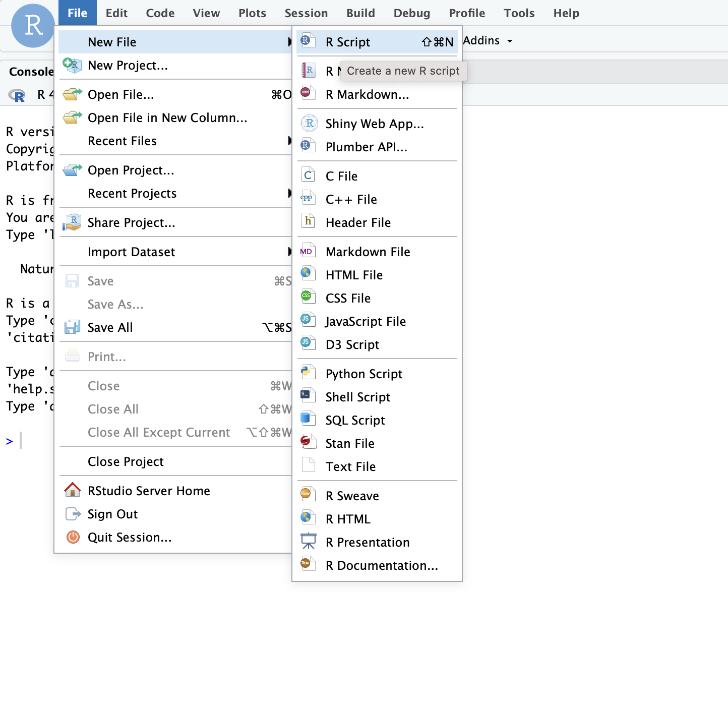This screenshot has height=708, width=728.
Task: Click the 'Import Dataset' label
Action: [x=131, y=252]
